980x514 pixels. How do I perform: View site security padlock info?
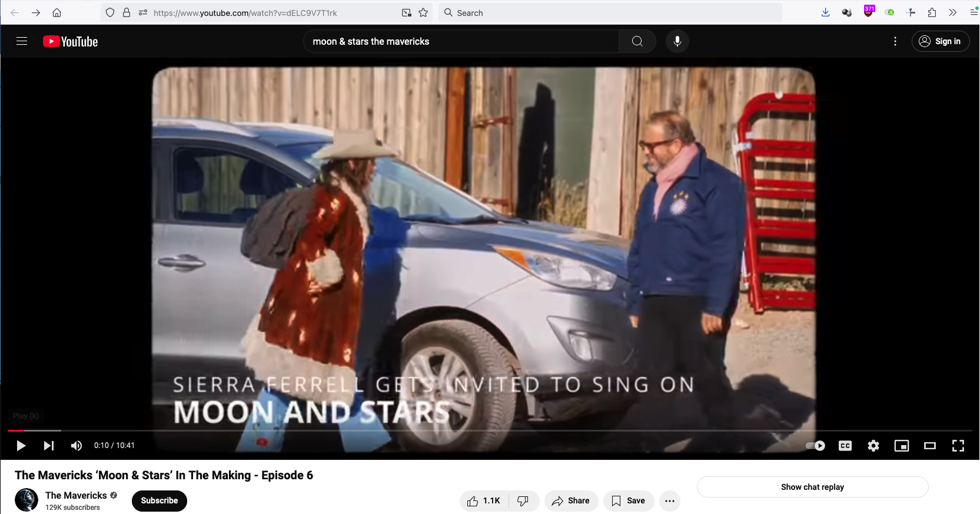pyautogui.click(x=127, y=12)
